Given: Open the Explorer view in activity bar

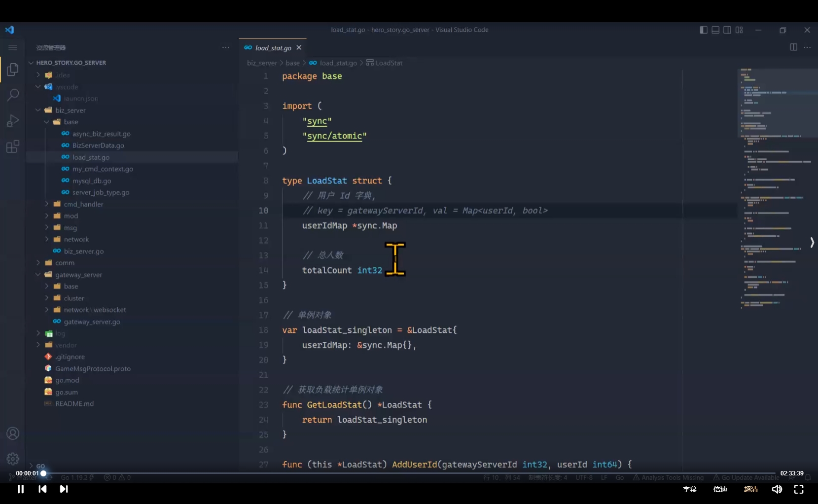Looking at the screenshot, I should click(13, 70).
